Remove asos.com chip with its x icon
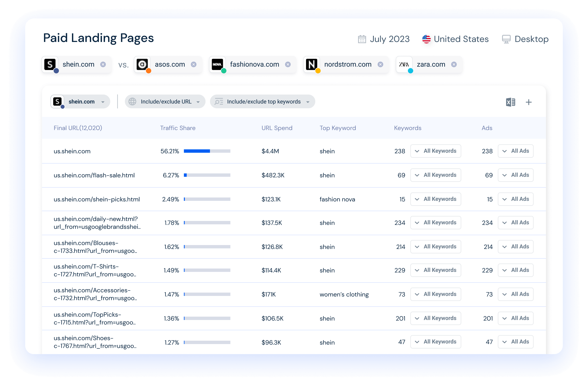 193,64
